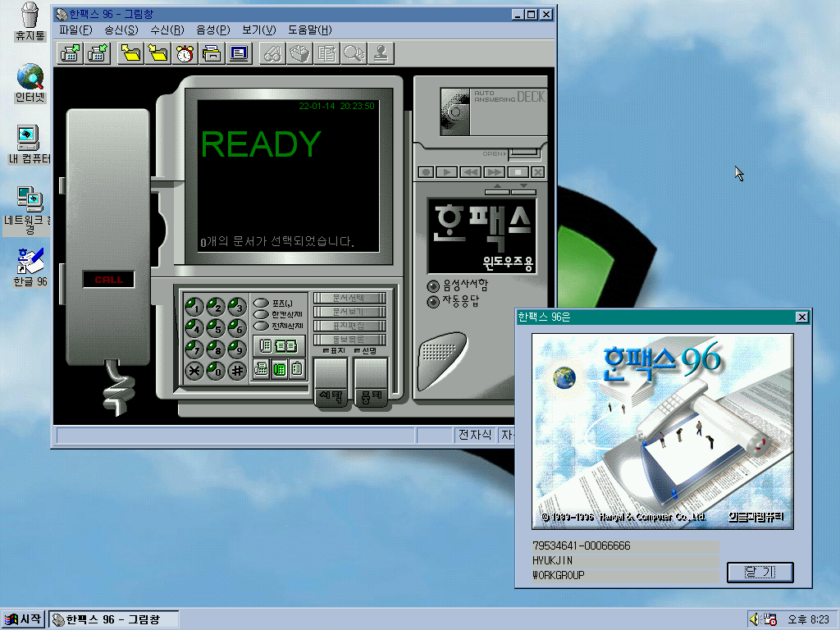840x630 pixels.
Task: Click the keypad 0 button
Action: click(x=216, y=370)
